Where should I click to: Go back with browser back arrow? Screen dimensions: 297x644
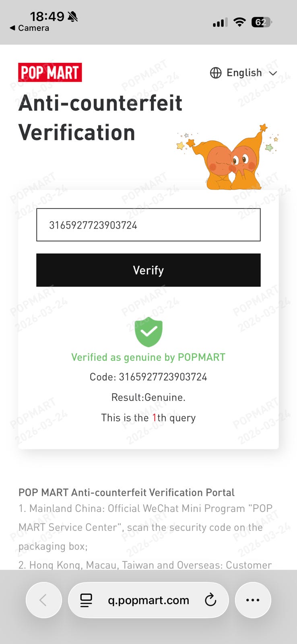43,600
